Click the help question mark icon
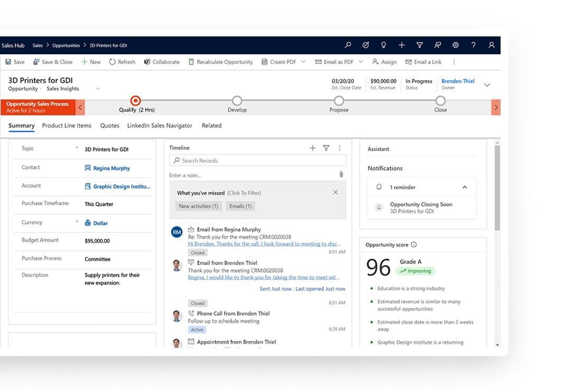This screenshot has width=565, height=392. [473, 45]
